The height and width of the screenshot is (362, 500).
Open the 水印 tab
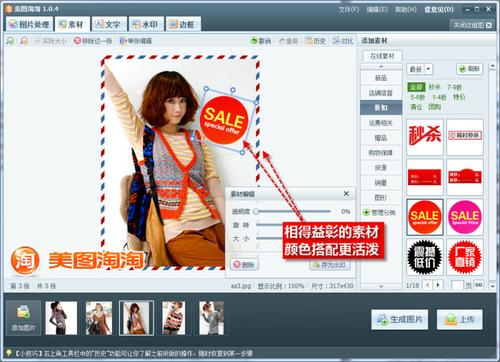[x=146, y=24]
